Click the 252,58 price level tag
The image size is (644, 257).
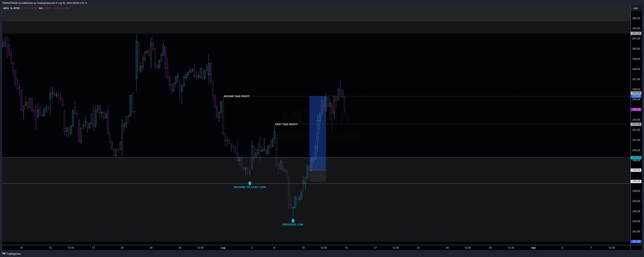[x=636, y=124]
